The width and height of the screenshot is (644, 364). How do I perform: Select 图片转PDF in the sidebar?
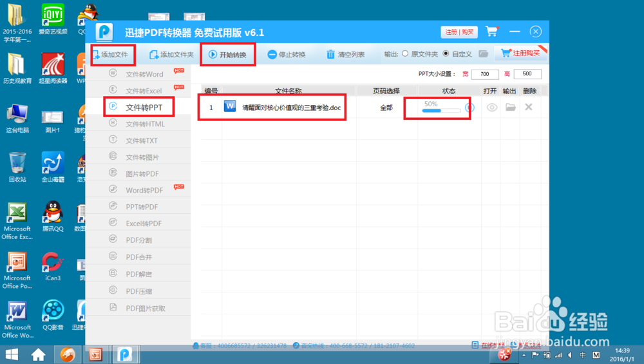(138, 173)
